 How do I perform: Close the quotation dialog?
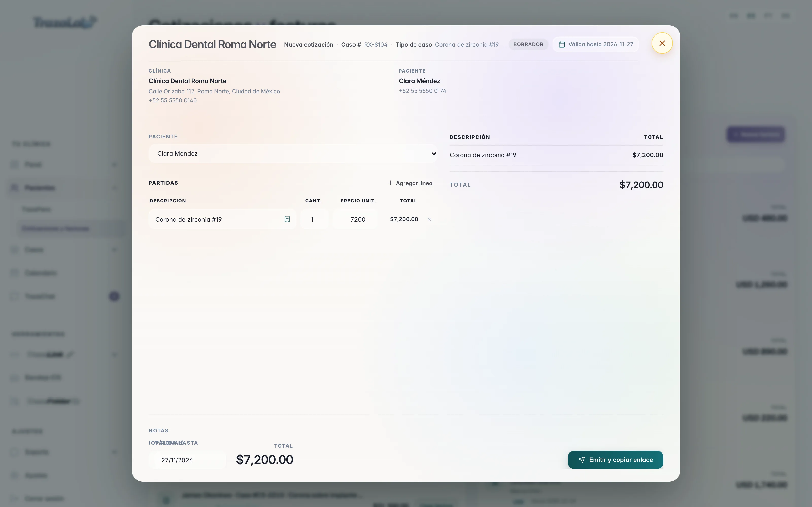click(662, 43)
